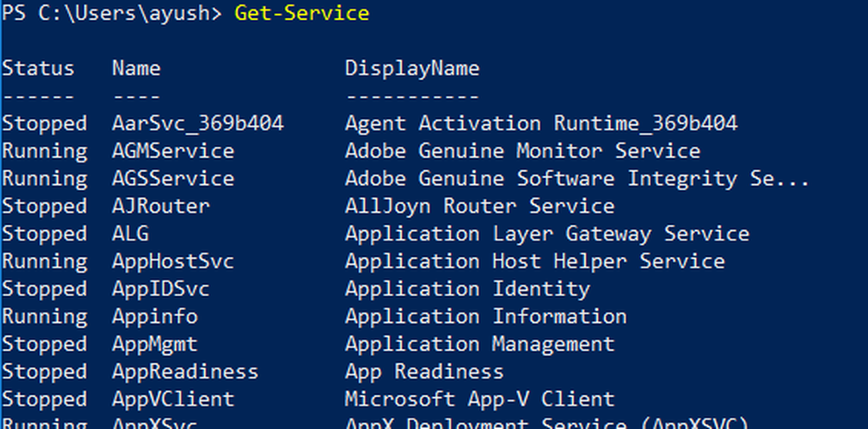The image size is (868, 429).
Task: Click the Get-Service command text
Action: click(301, 14)
